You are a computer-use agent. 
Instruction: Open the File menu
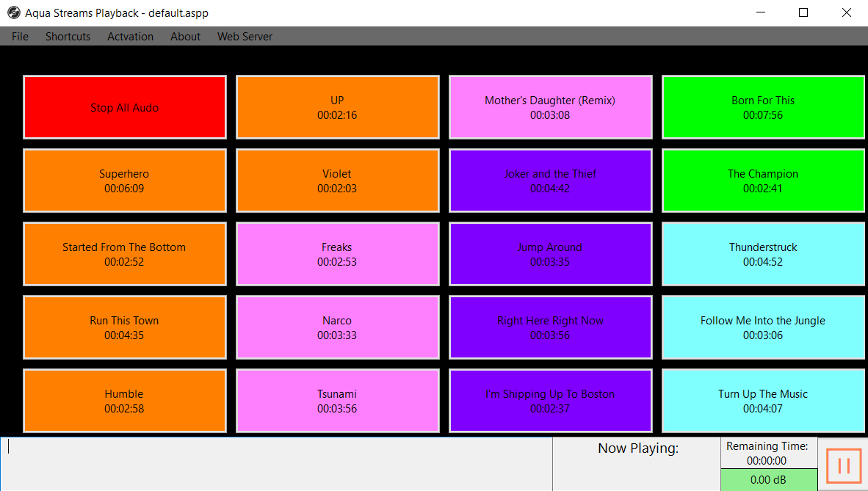(x=20, y=37)
